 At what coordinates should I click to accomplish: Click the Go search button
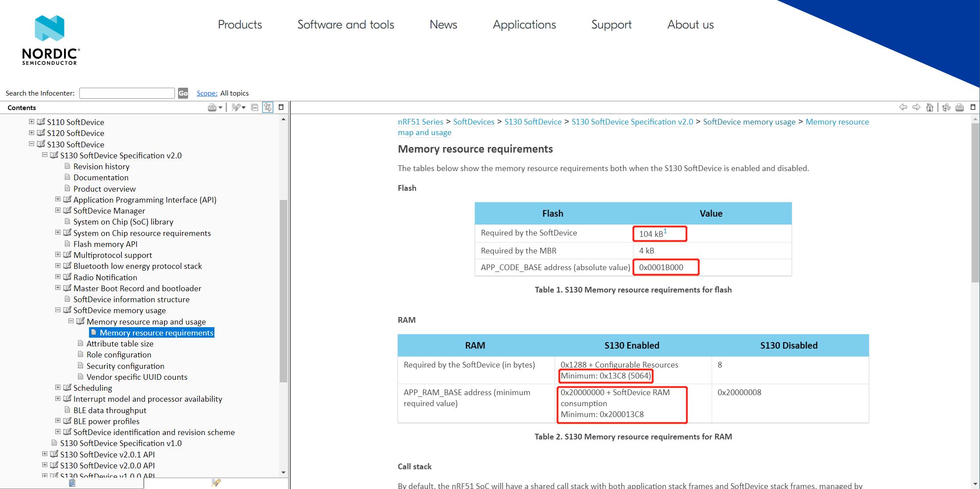(183, 93)
